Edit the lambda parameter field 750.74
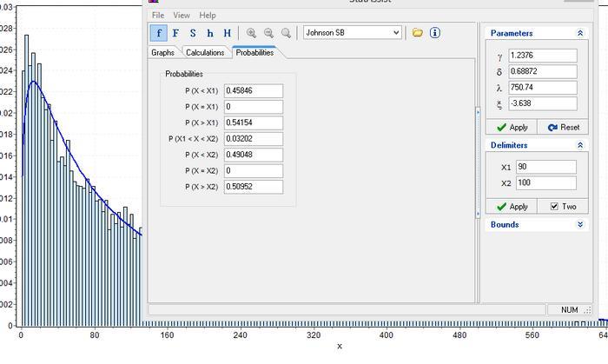Screen dimensions: 608x364 tap(543, 88)
